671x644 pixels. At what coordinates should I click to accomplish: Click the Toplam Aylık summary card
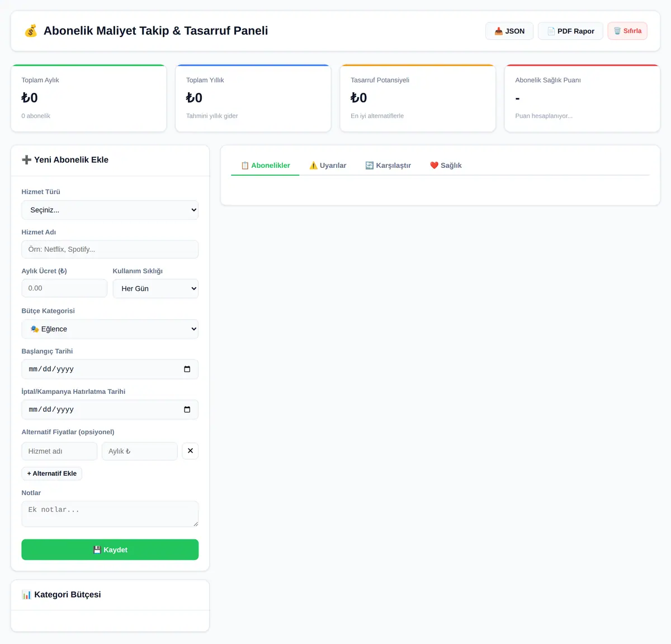[89, 98]
